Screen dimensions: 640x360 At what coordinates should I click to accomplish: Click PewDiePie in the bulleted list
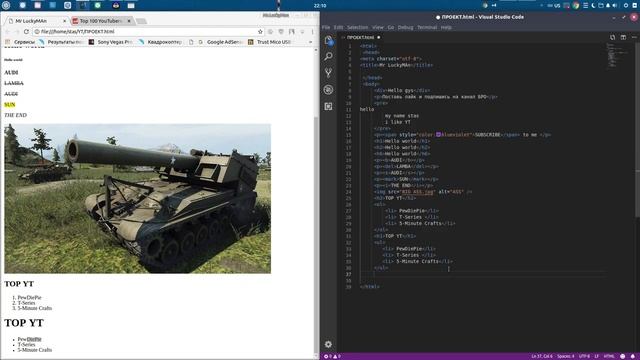29,339
